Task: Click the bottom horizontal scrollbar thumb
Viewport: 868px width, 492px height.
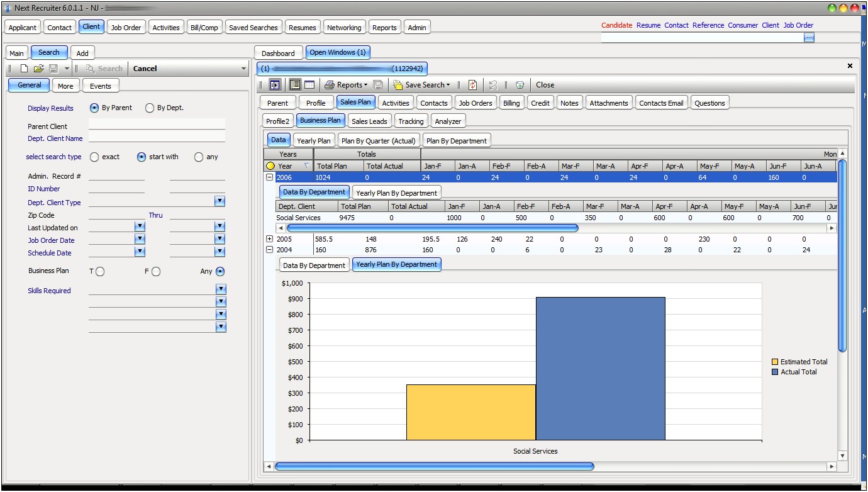Action: click(435, 466)
